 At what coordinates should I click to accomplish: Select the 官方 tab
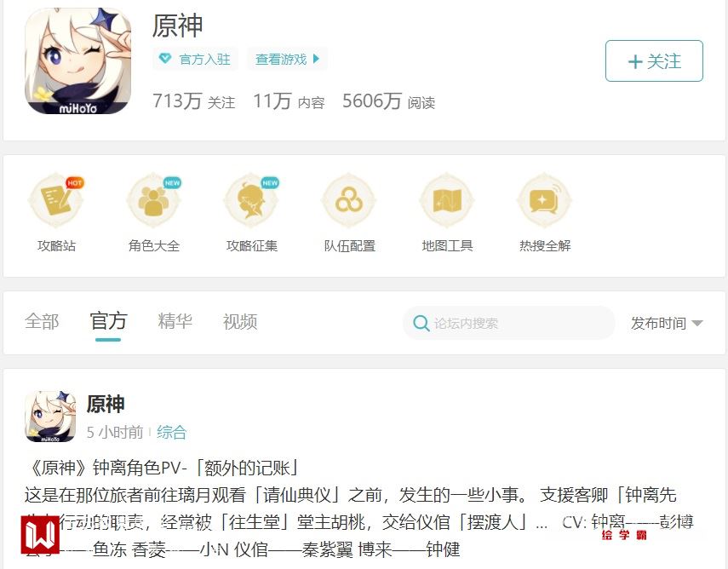pyautogui.click(x=108, y=321)
